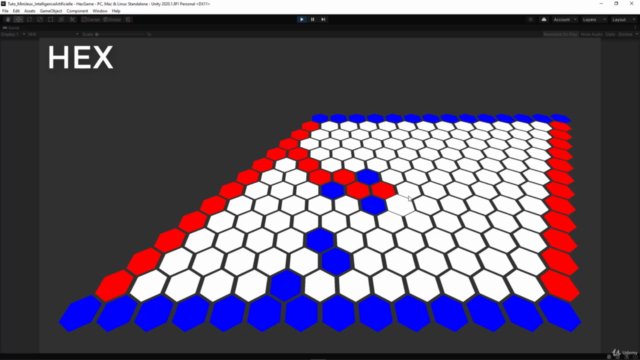Select the Scale tool in the toolbar
The width and height of the screenshot is (640, 360).
pos(40,20)
